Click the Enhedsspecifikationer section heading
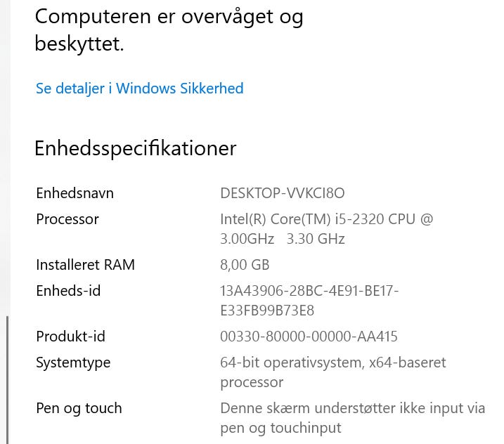Viewport: 504px width, 444px height. pos(135,148)
